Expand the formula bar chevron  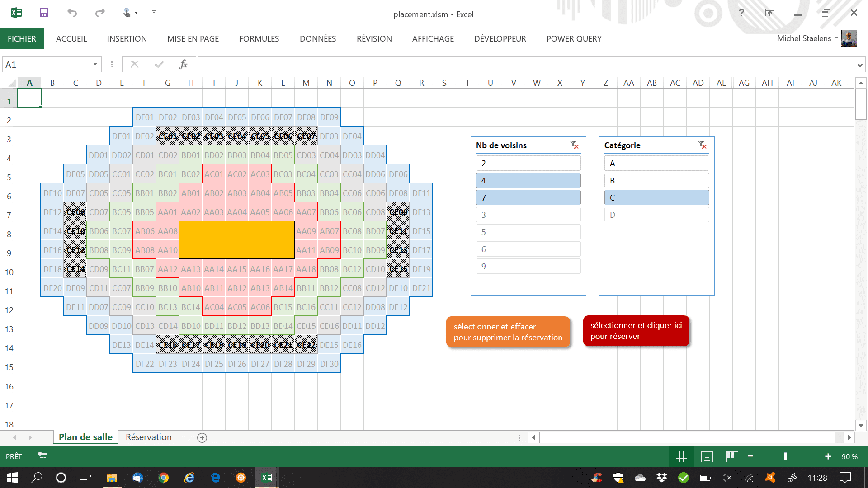859,65
